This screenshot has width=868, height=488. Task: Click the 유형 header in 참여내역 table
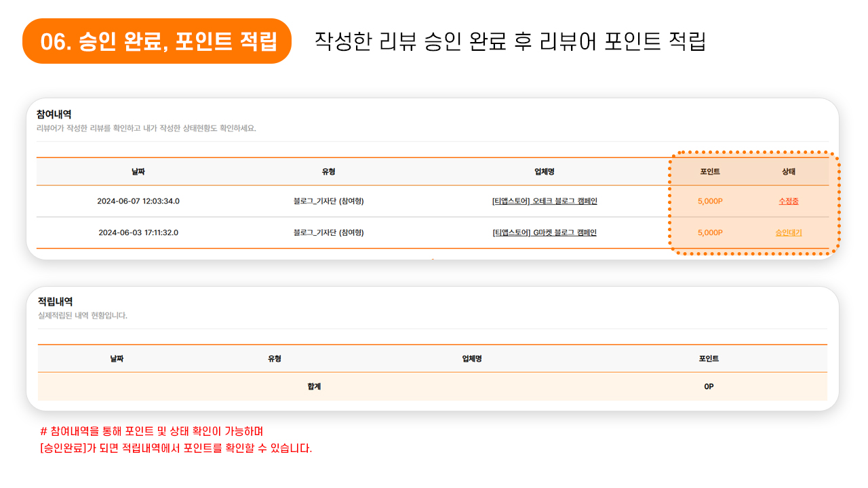click(329, 171)
